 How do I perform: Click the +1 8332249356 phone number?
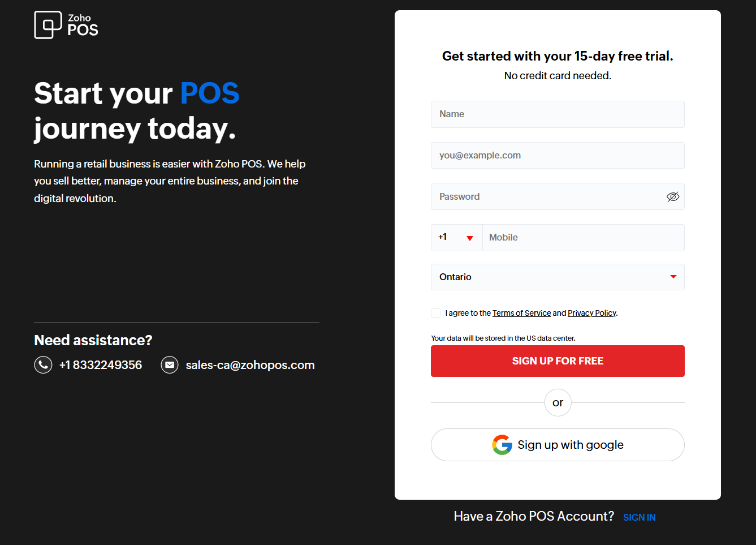point(101,365)
